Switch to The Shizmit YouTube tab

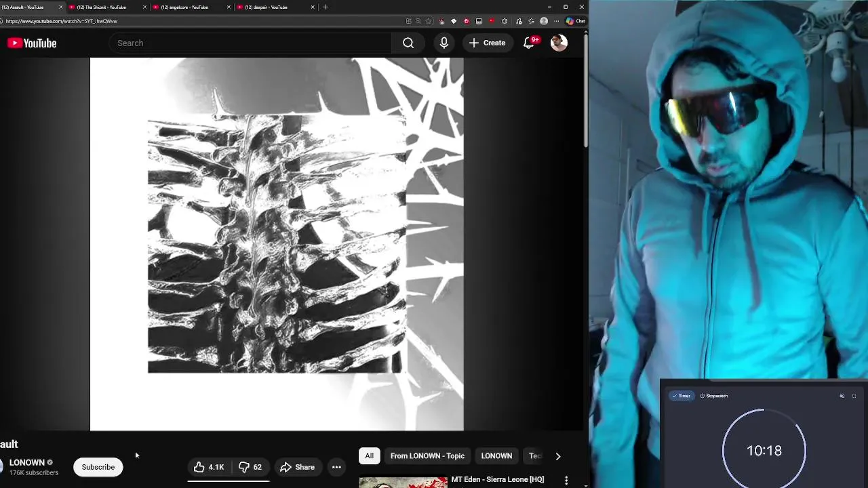pos(108,7)
